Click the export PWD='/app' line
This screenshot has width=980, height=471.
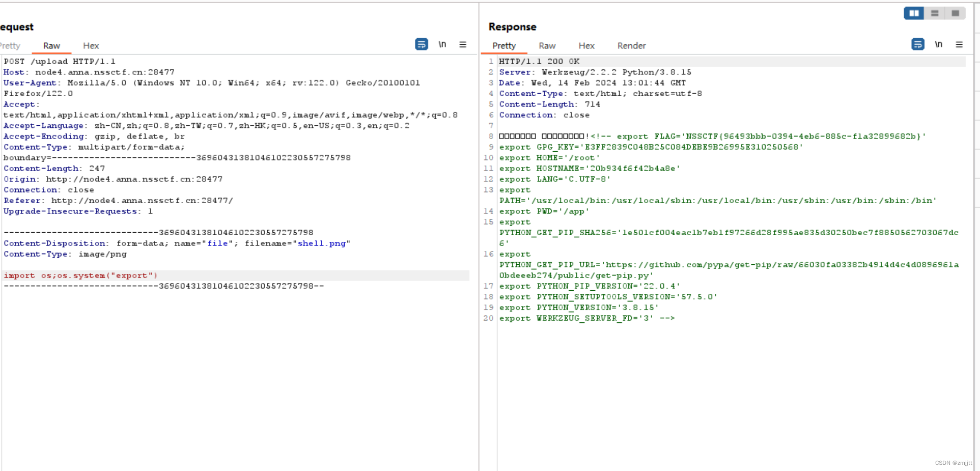pyautogui.click(x=544, y=211)
